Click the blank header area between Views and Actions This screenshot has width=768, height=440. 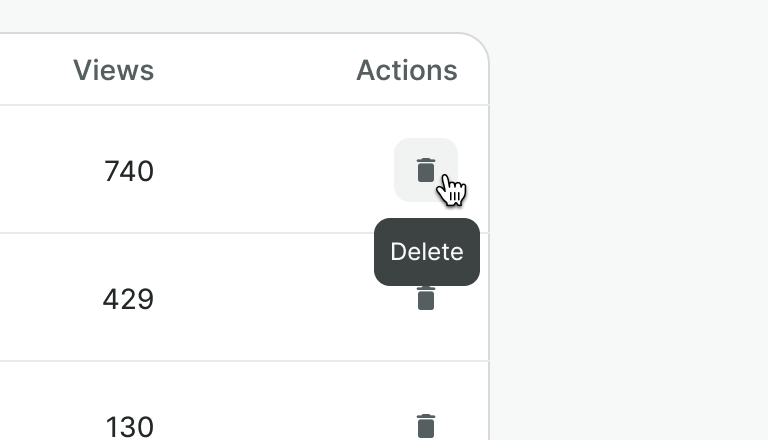(255, 70)
